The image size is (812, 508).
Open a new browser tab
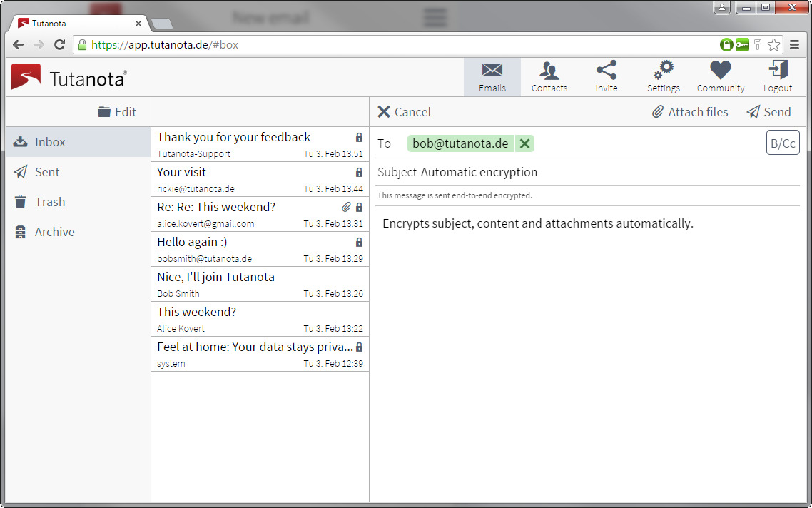point(162,24)
